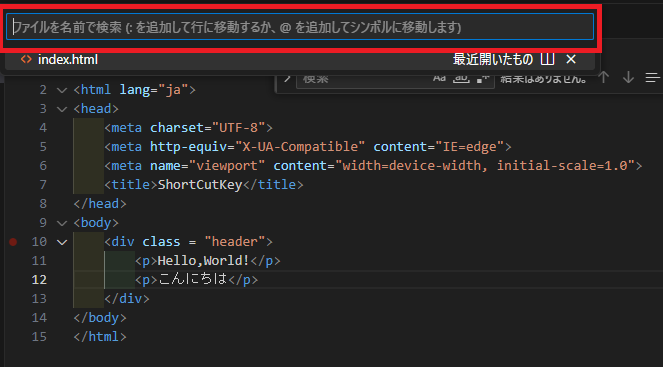Viewport: 663px width, 367px height.
Task: Place cursor in こんにちは paragraph text
Action: pos(192,279)
